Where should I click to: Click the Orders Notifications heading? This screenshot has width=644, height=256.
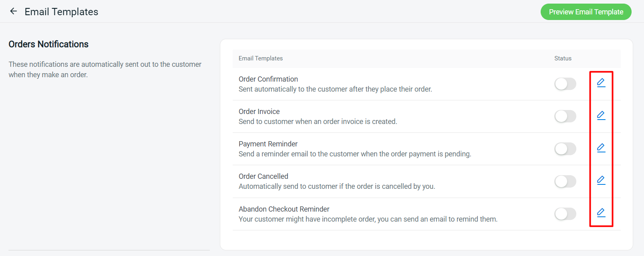point(48,44)
